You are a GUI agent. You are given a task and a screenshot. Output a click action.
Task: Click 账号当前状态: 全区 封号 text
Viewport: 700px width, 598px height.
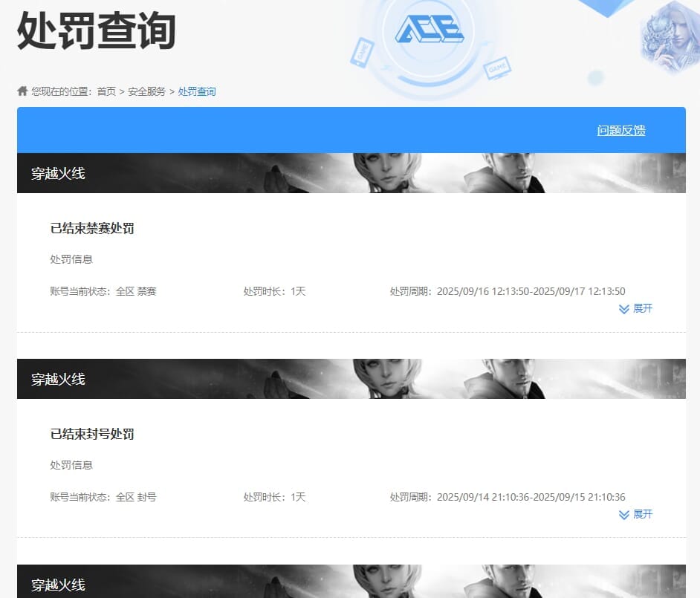(103, 497)
